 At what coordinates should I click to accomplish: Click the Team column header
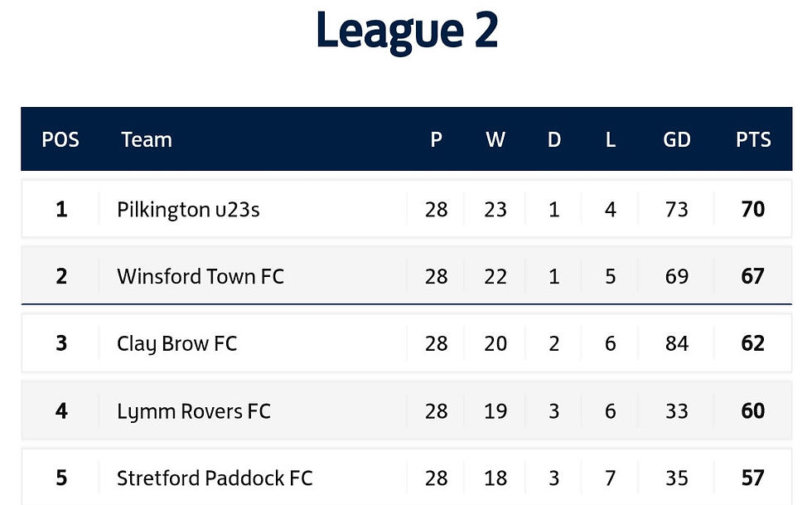click(147, 139)
